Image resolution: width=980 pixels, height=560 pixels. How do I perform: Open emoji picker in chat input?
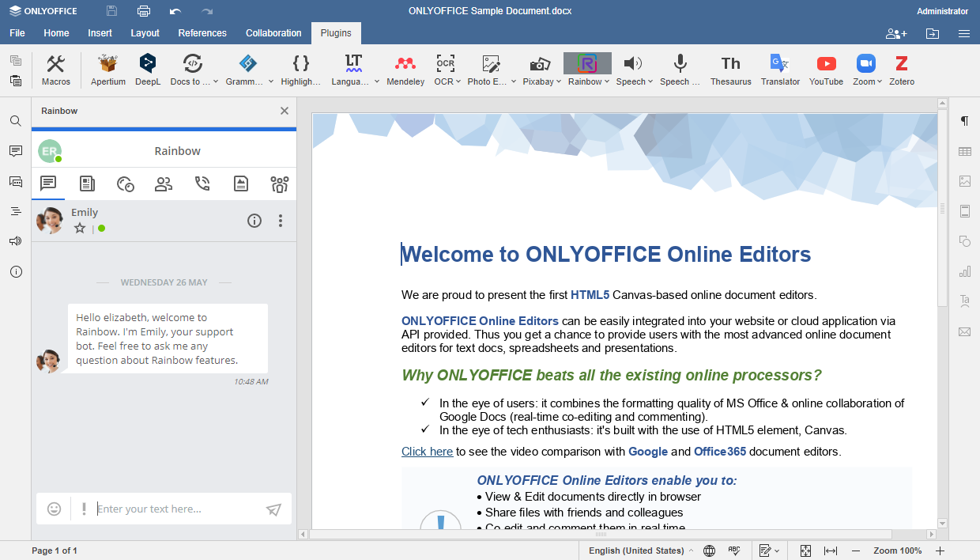54,509
